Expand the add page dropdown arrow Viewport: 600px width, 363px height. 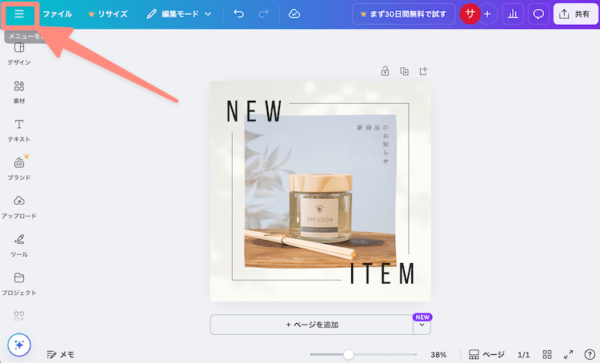tap(422, 325)
